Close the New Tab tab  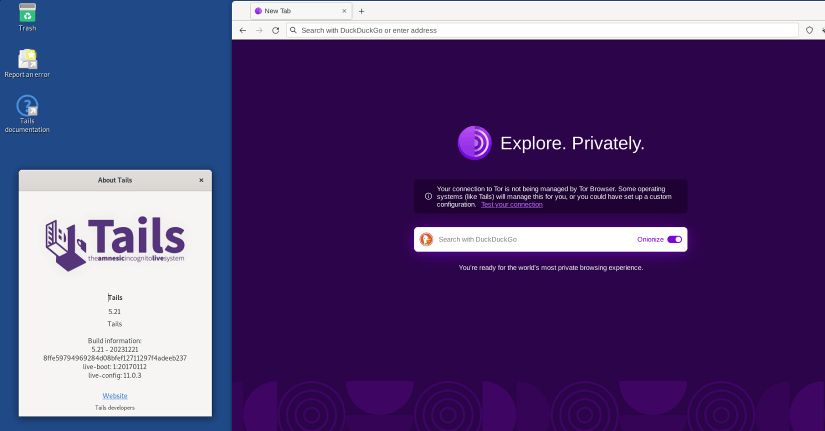[344, 11]
